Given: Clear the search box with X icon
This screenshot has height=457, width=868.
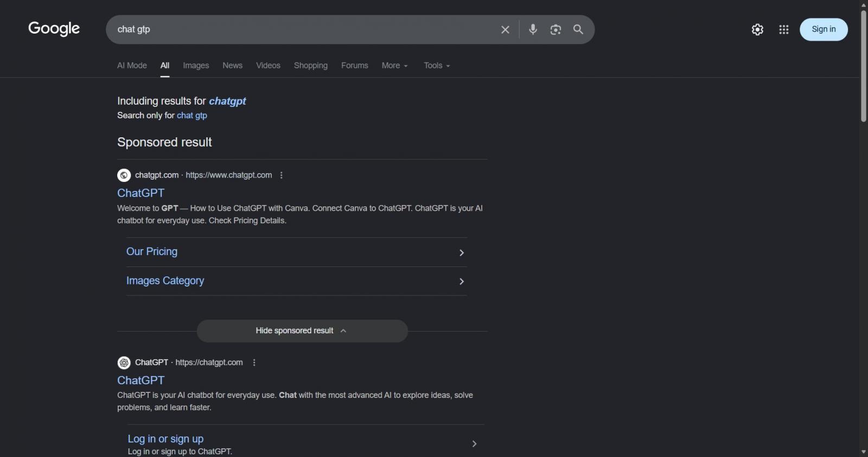Looking at the screenshot, I should click(505, 29).
